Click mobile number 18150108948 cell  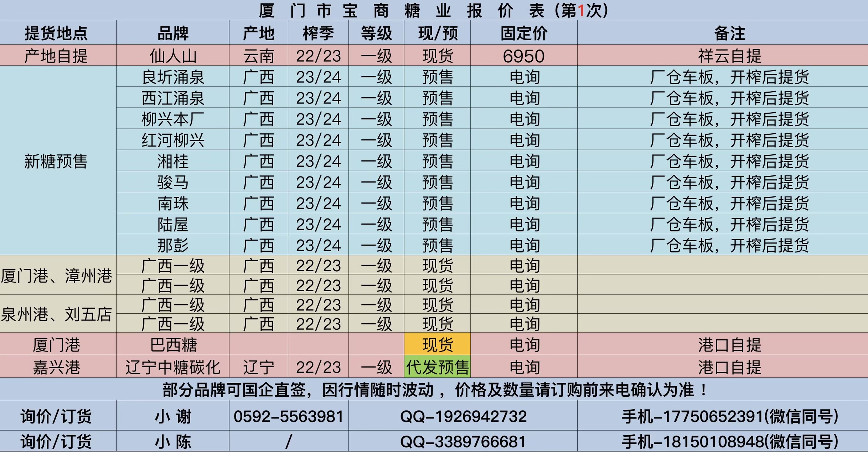(729, 442)
